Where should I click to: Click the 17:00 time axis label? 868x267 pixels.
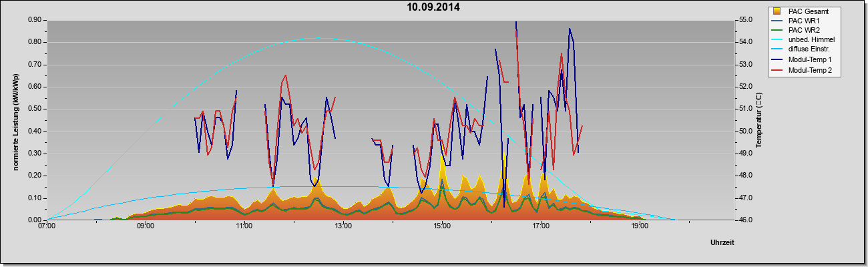click(541, 226)
